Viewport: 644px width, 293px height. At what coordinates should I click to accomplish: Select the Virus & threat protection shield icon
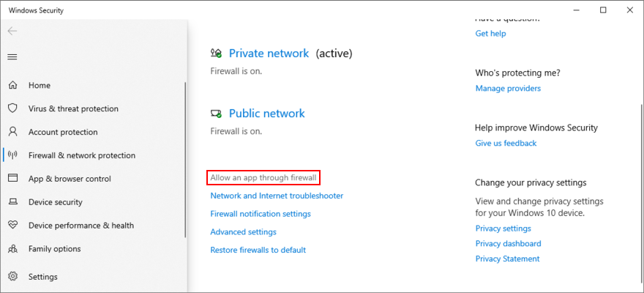[12, 108]
